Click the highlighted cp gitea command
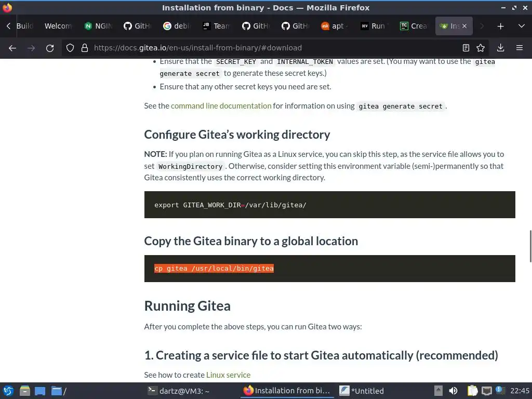The height and width of the screenshot is (399, 532). click(214, 269)
